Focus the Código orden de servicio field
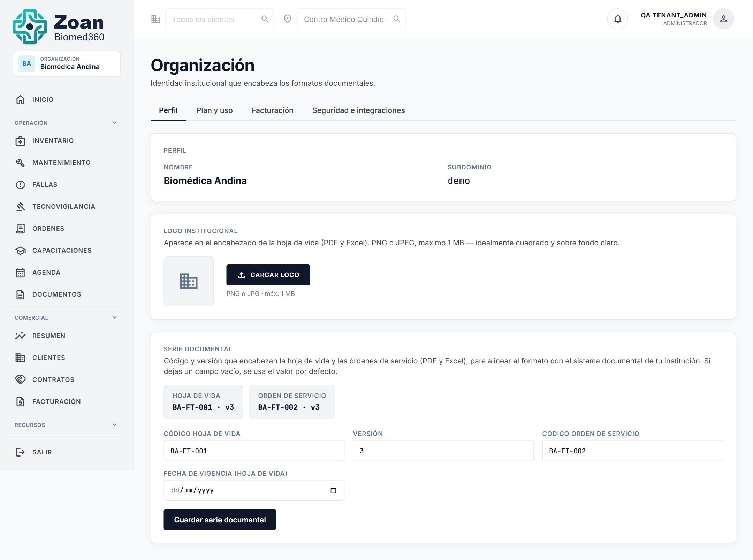Image resolution: width=753 pixels, height=560 pixels. (633, 451)
